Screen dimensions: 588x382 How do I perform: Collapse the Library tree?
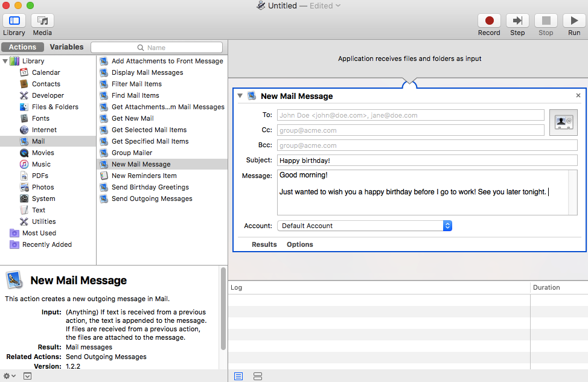tap(5, 61)
